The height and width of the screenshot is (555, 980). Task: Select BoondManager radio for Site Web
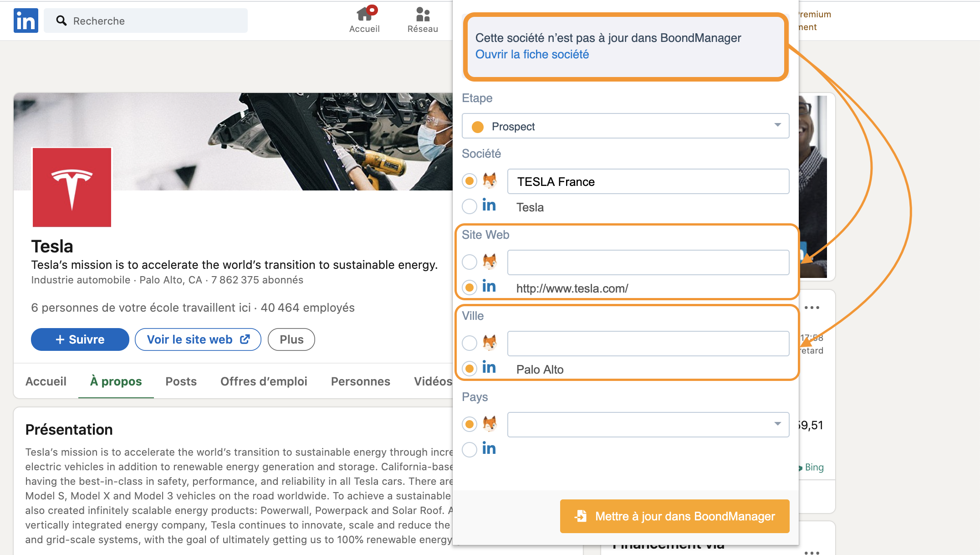[470, 262]
